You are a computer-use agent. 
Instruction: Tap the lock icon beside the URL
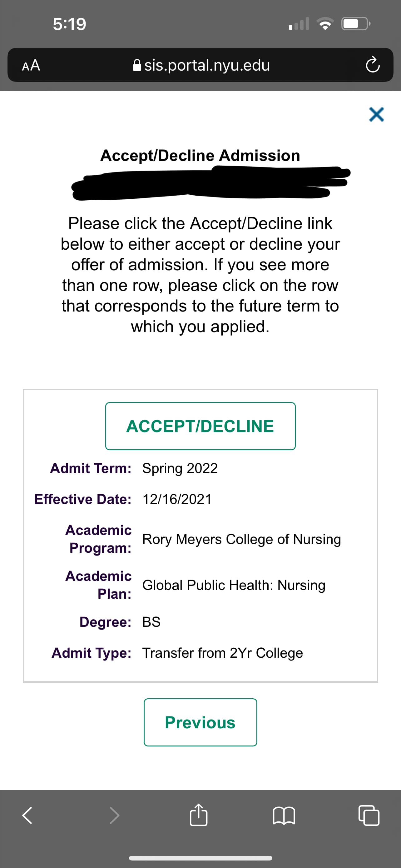click(x=137, y=65)
